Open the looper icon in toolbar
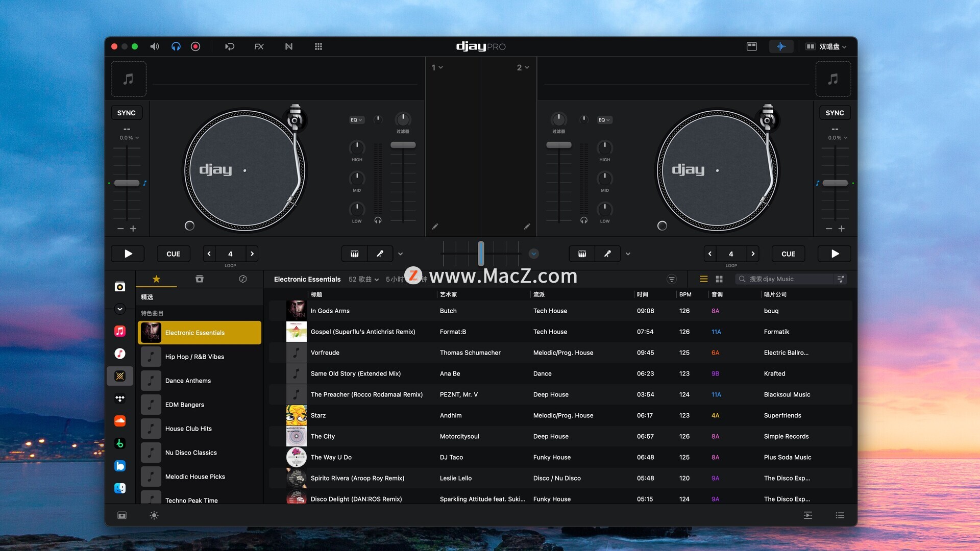The height and width of the screenshot is (551, 980). pos(230,46)
